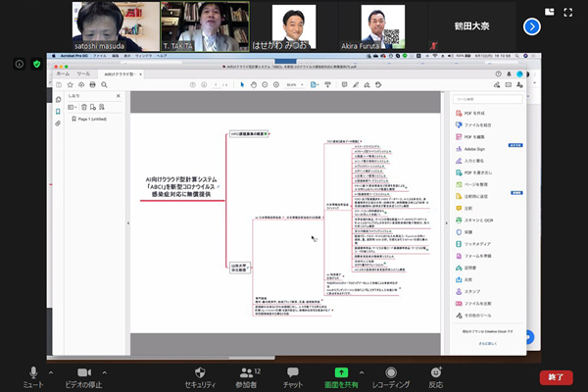Upload file with cloud icon
This screenshot has width=588, height=392.
pyautogui.click(x=81, y=85)
